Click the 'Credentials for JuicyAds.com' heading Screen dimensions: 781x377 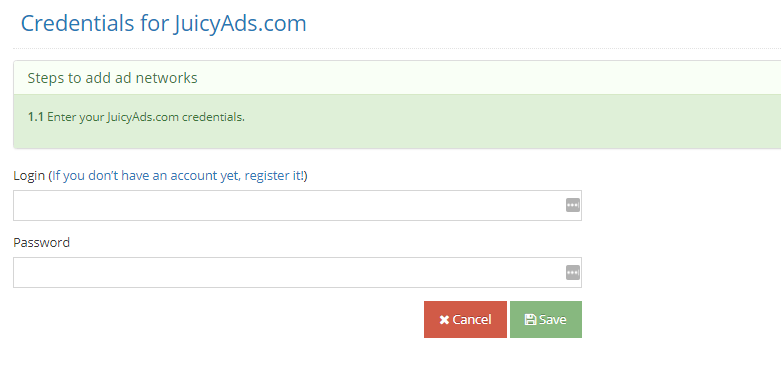(x=163, y=24)
